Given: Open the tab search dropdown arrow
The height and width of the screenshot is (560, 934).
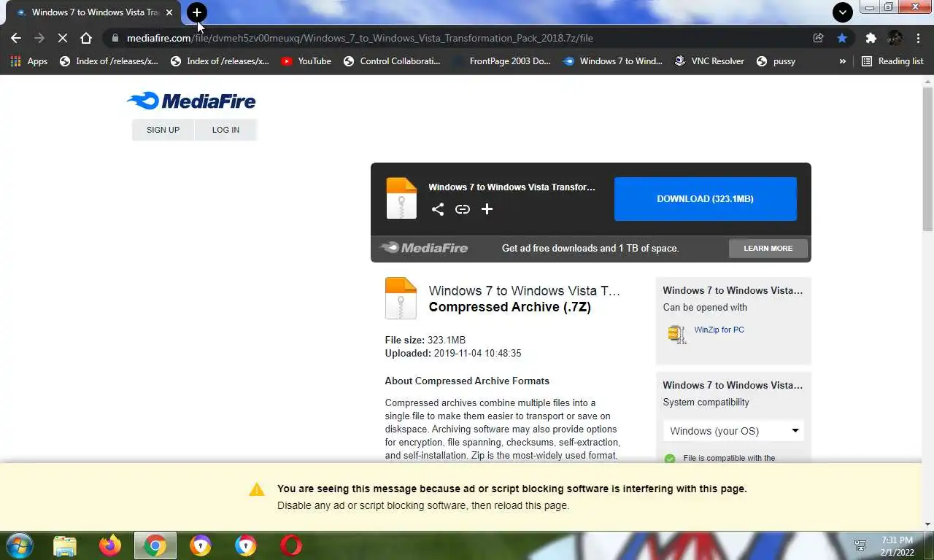Looking at the screenshot, I should [x=843, y=12].
